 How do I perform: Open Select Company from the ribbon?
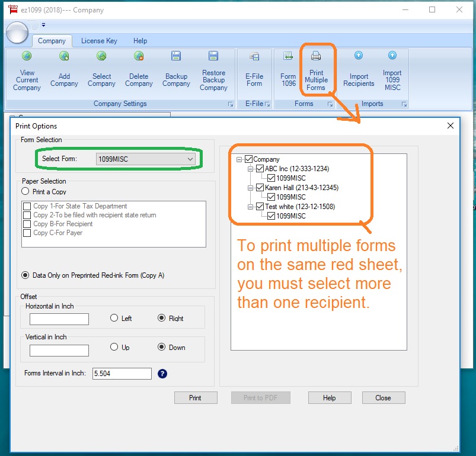click(101, 56)
